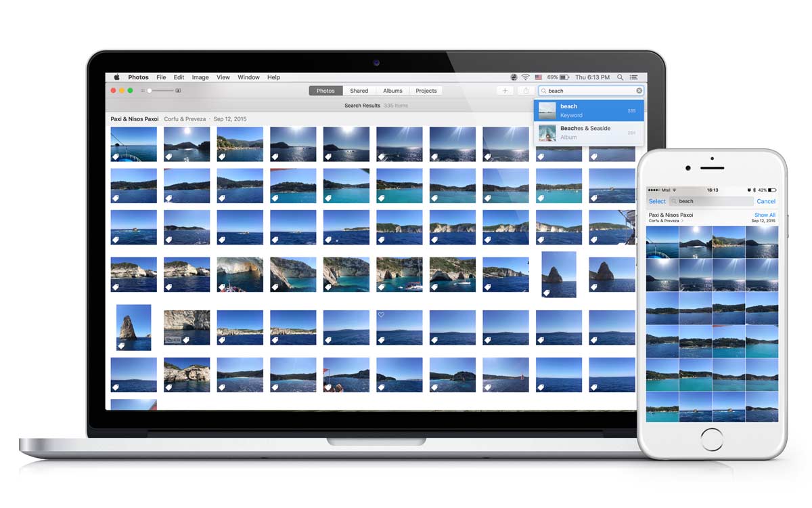
Task: Tap Select on the iPhone Photos screen
Action: click(x=657, y=201)
